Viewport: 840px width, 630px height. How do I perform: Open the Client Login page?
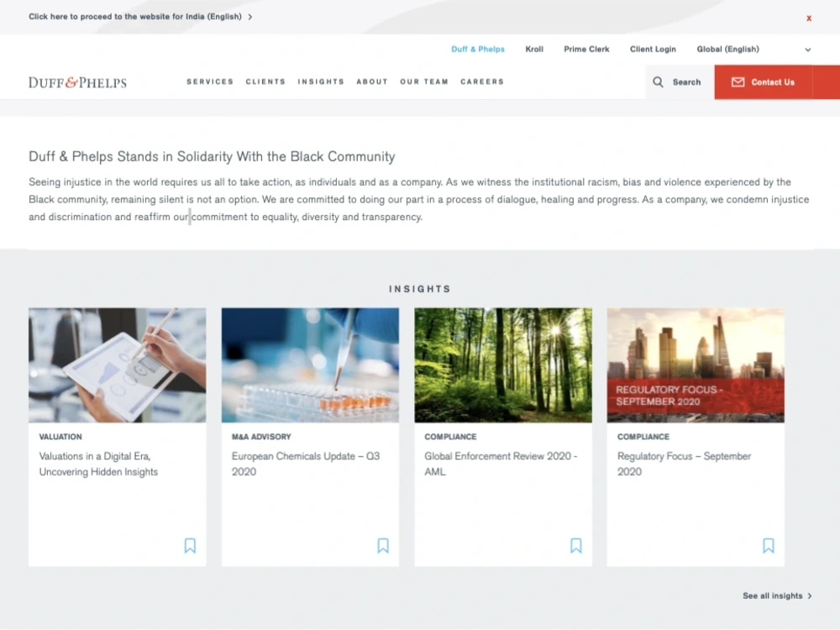pos(653,50)
